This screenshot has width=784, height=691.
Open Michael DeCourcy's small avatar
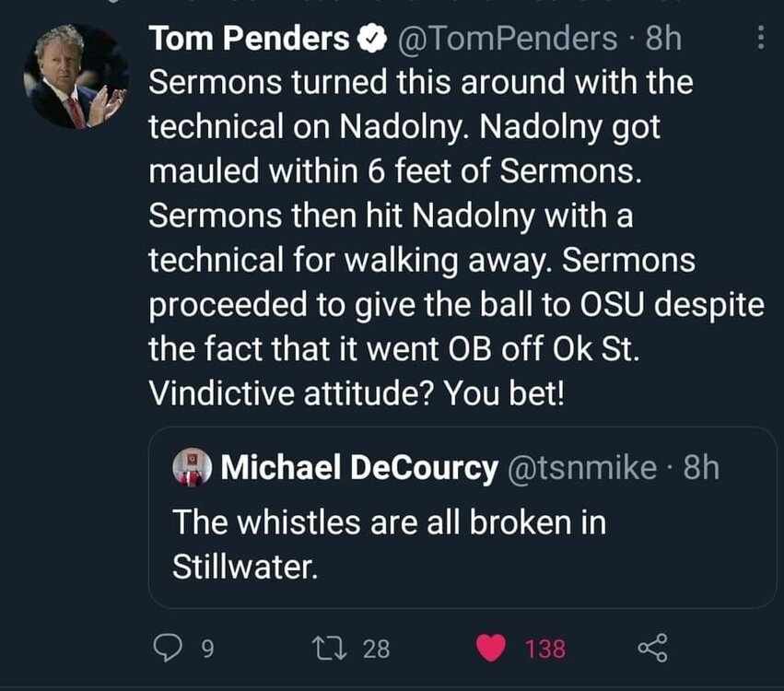193,468
